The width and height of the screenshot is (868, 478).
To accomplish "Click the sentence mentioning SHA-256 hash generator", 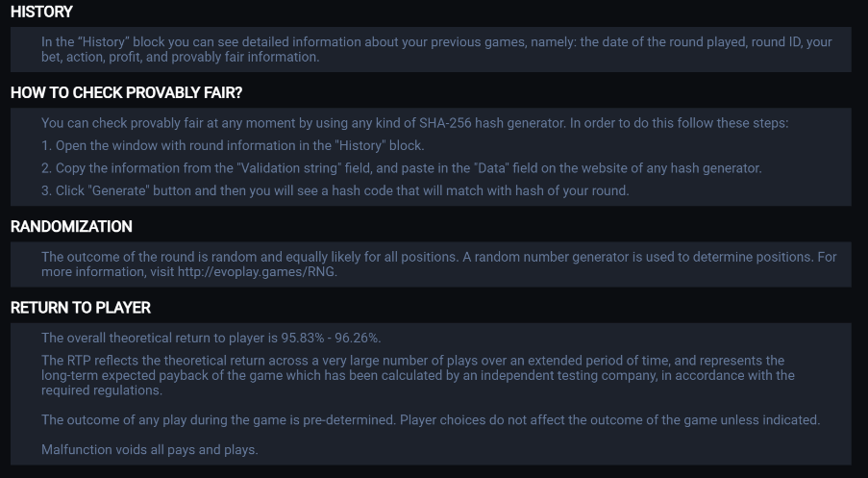I will [x=415, y=123].
